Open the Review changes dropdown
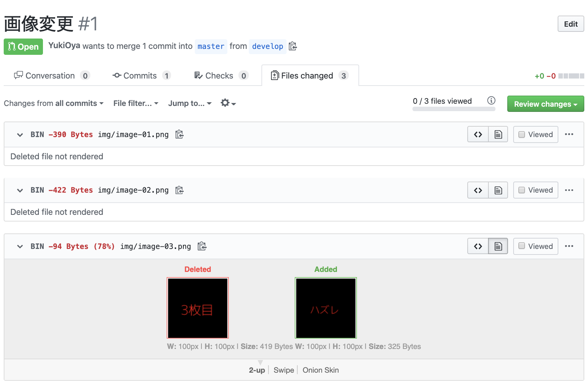Viewport: 588px width, 386px height. (x=545, y=104)
